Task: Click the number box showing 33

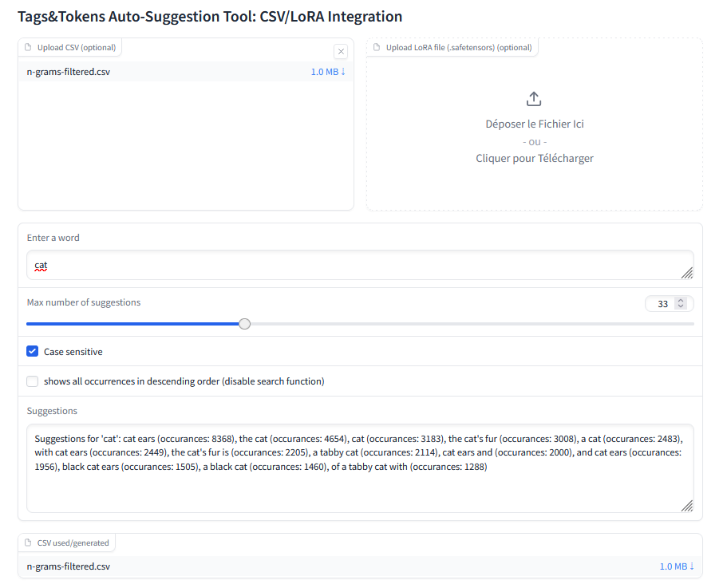Action: point(661,304)
